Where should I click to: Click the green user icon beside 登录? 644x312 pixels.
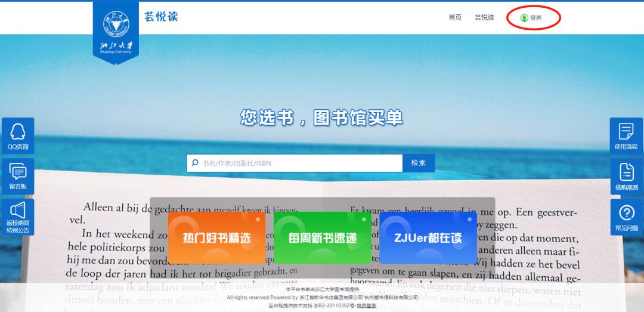[524, 18]
